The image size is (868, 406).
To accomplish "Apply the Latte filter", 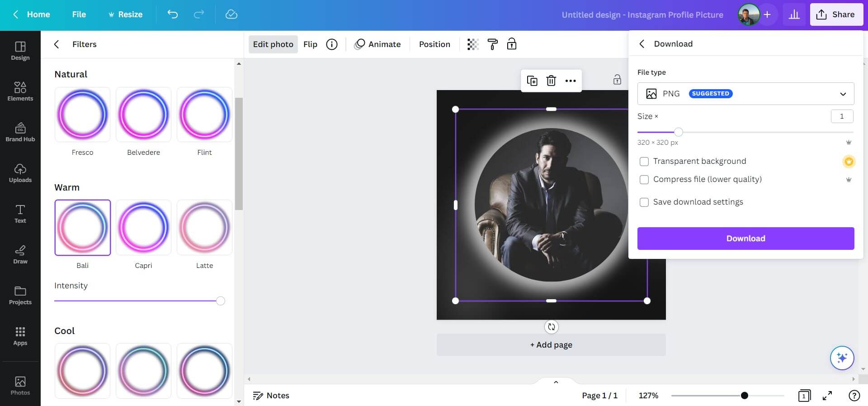I will pyautogui.click(x=204, y=228).
